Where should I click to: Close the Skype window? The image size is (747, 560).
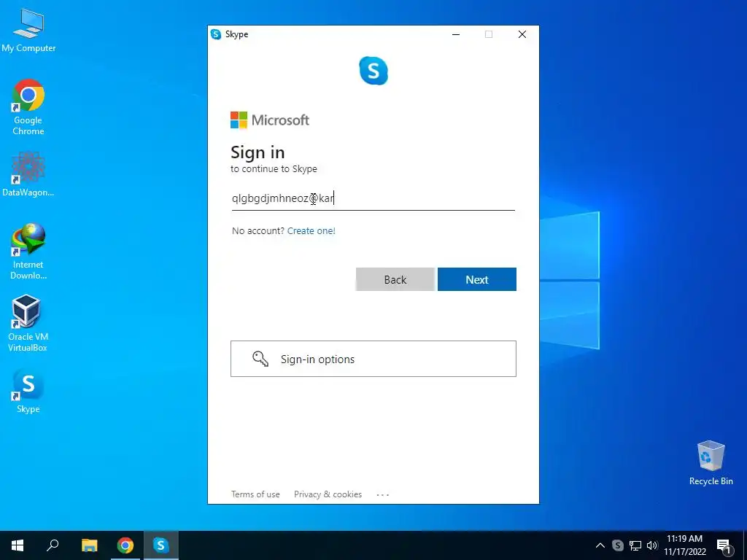(522, 34)
